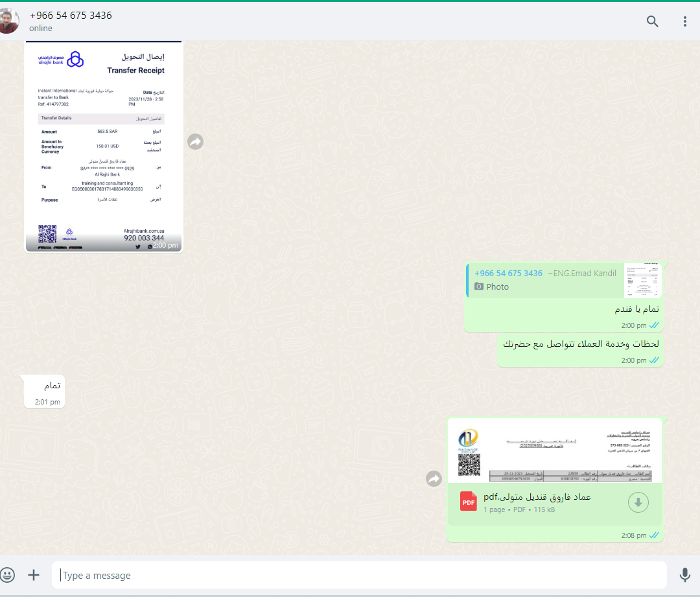Click the quoted photo thumbnail
The width and height of the screenshot is (700, 597).
click(642, 281)
